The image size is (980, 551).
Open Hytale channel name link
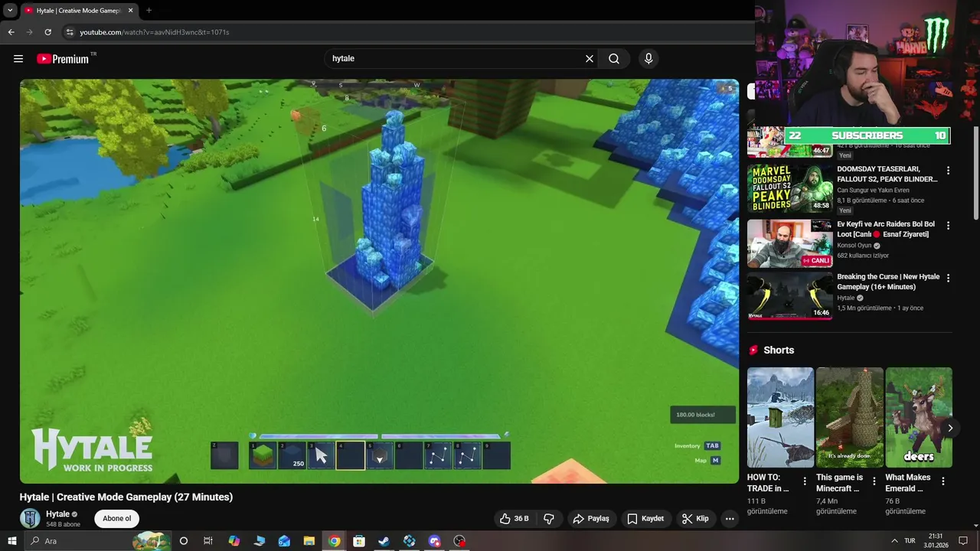58,514
